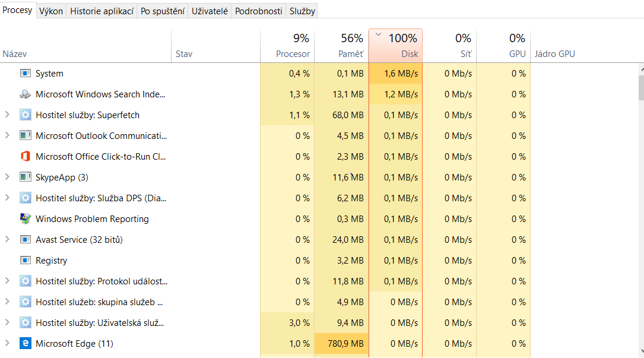The image size is (644, 358).
Task: Switch to the Výkon tab
Action: point(51,11)
